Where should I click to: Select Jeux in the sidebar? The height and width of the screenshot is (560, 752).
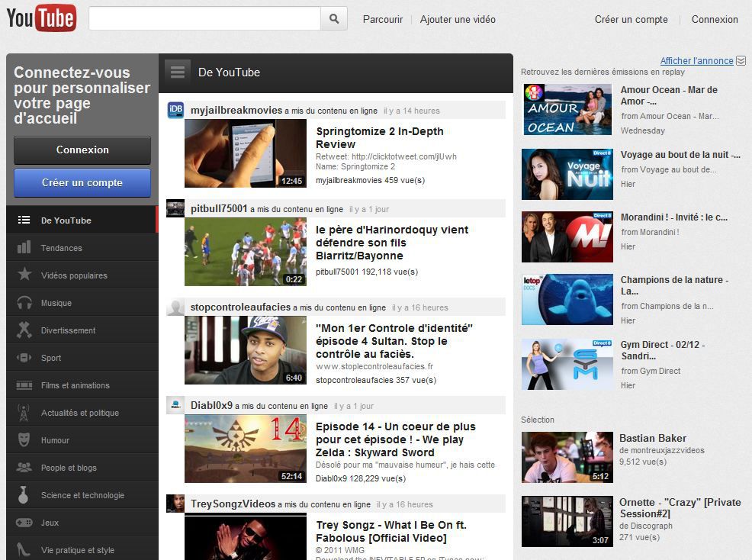82,523
